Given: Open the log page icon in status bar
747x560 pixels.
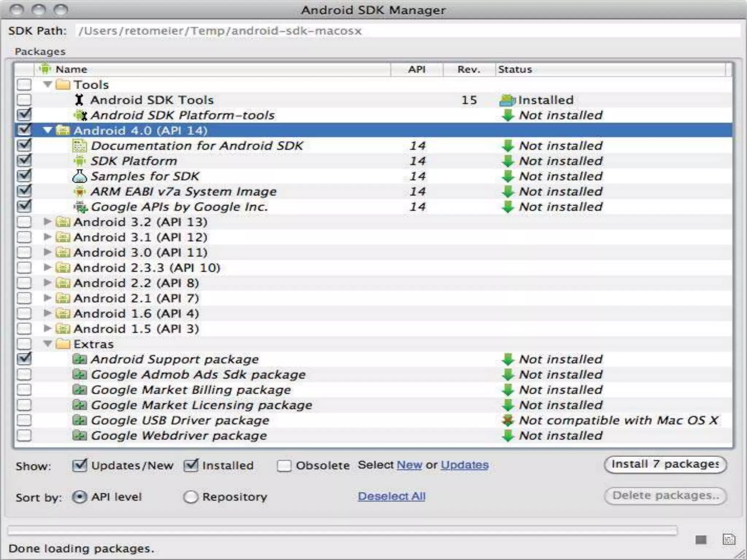Looking at the screenshot, I should [x=729, y=539].
